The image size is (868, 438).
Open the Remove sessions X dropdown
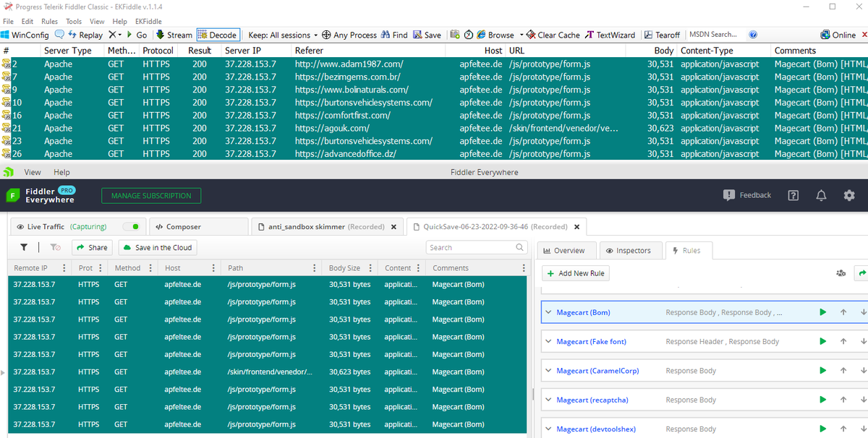pyautogui.click(x=116, y=35)
